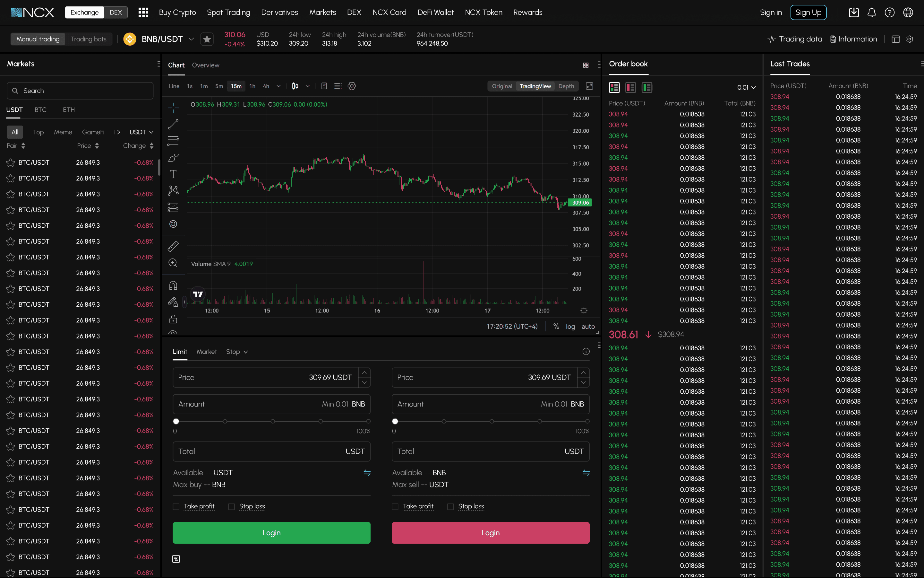Select the Market order tab
The width and height of the screenshot is (924, 578).
(207, 352)
